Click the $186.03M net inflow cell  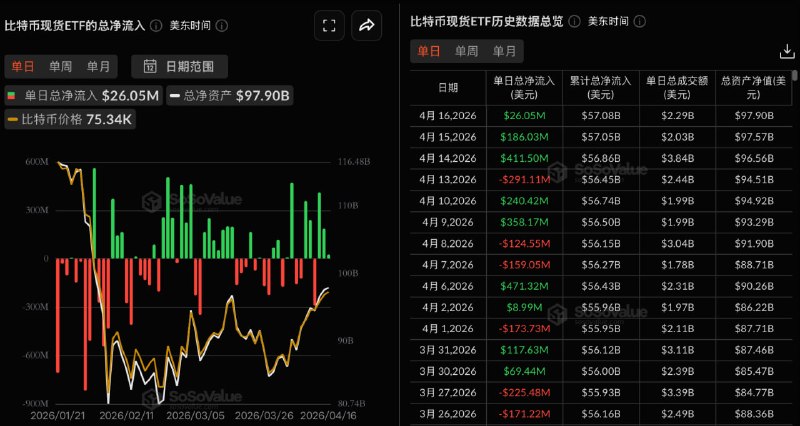pyautogui.click(x=524, y=137)
